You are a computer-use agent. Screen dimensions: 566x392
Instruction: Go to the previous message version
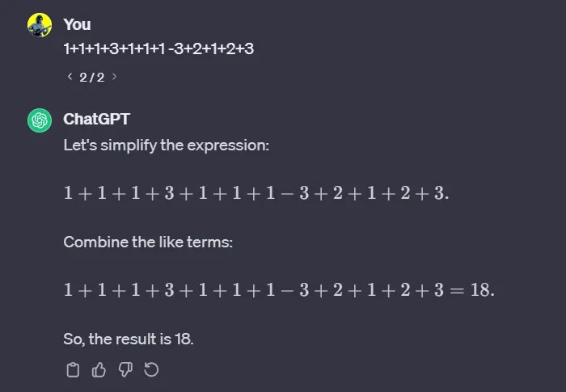click(x=70, y=77)
